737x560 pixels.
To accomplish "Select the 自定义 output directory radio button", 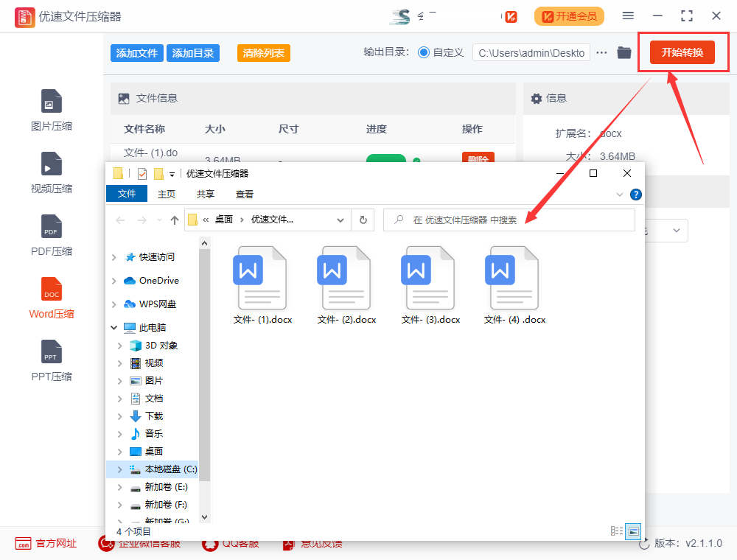I will (424, 52).
